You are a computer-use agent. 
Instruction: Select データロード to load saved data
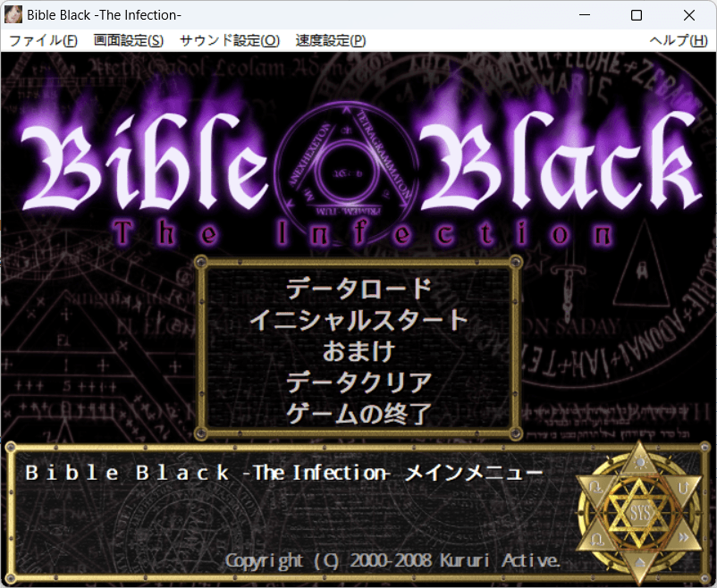[x=359, y=289]
